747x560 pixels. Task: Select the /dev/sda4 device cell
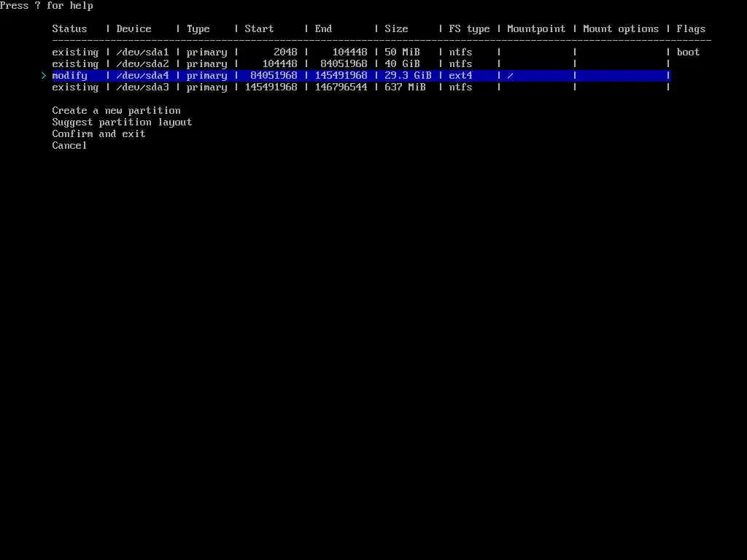142,76
